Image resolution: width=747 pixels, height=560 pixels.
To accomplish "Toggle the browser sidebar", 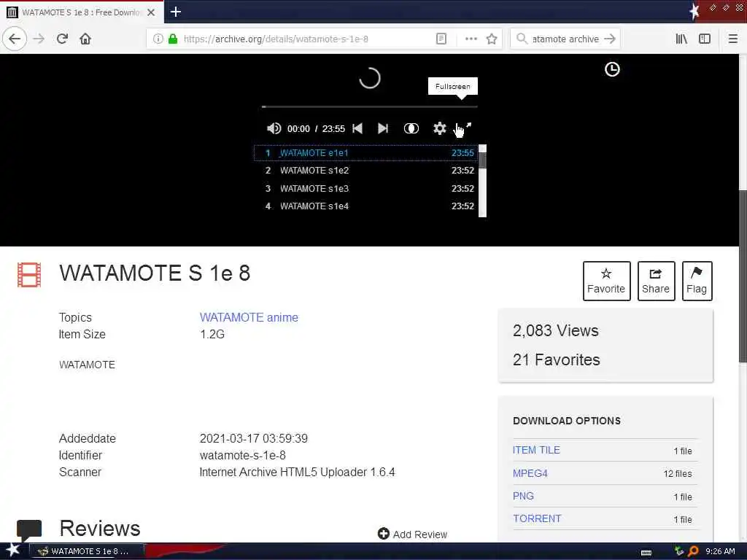I will [705, 39].
